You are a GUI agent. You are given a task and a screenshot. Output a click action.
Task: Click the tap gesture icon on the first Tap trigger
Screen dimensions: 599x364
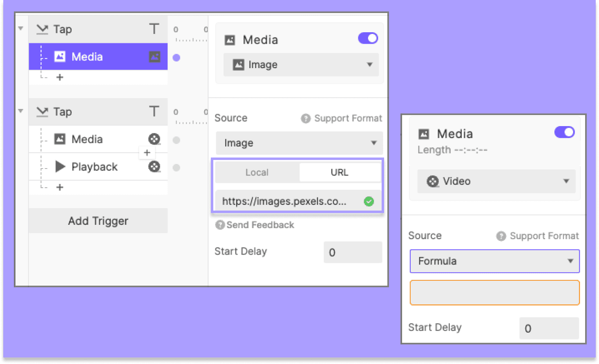coord(42,29)
